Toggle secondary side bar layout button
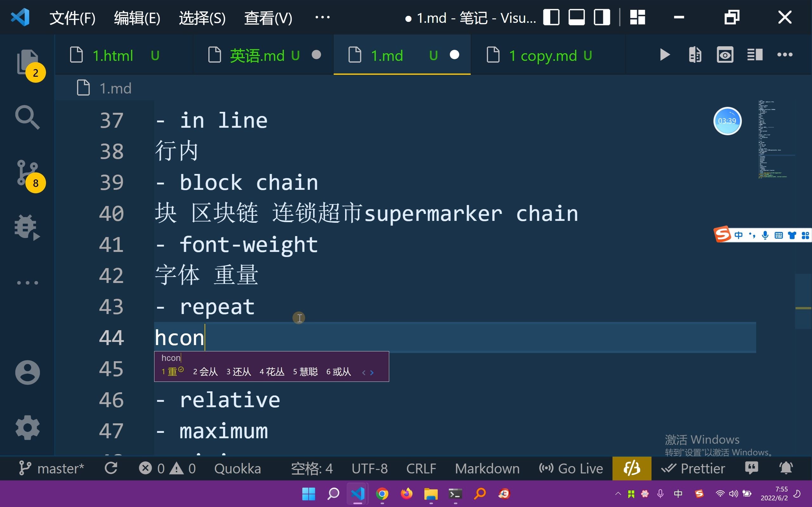The image size is (812, 507). click(602, 17)
